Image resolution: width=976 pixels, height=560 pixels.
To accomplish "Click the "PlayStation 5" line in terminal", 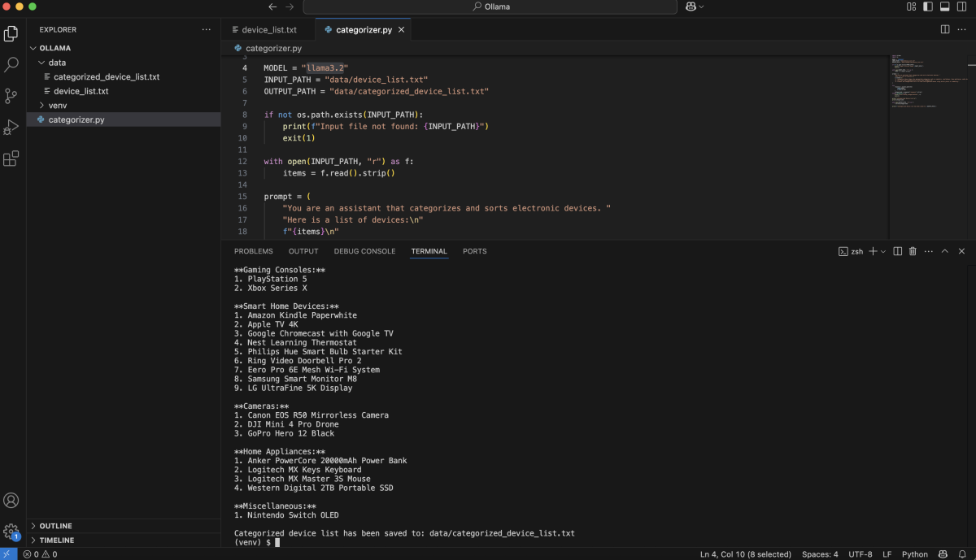I will 271,279.
